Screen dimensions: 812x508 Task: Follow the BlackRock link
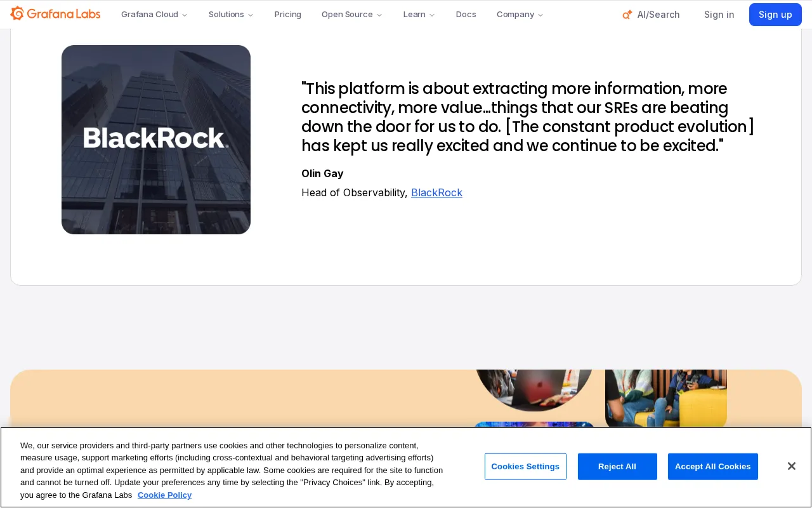click(436, 192)
